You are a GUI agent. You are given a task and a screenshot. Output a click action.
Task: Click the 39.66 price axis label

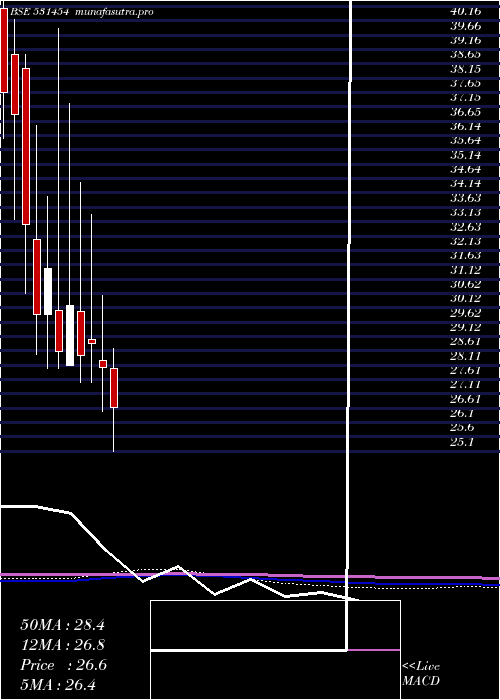466,26
